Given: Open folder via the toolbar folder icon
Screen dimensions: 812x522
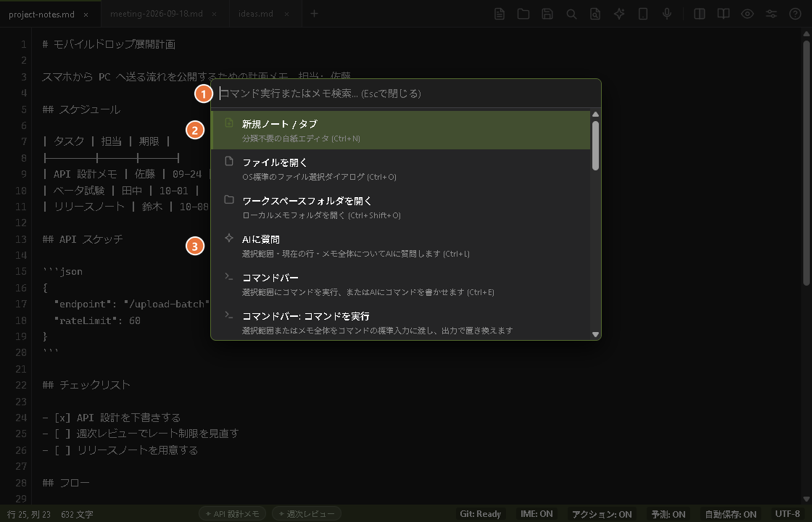Looking at the screenshot, I should [x=523, y=14].
